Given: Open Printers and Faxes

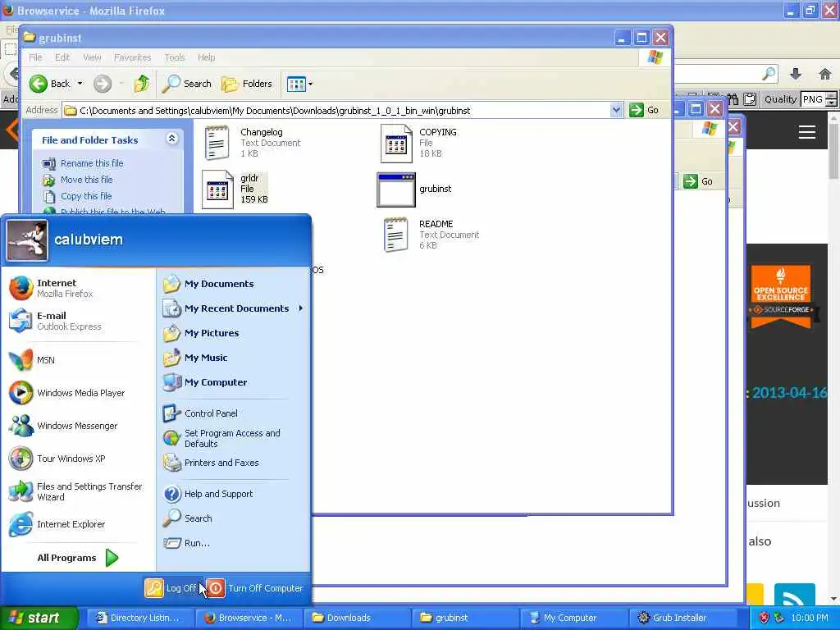Looking at the screenshot, I should click(234, 463).
